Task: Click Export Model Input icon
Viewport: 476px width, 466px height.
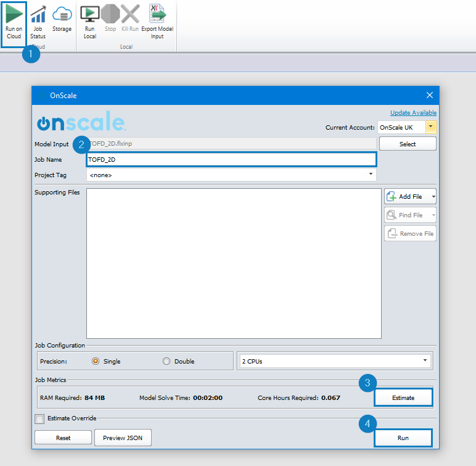Action: [x=157, y=22]
